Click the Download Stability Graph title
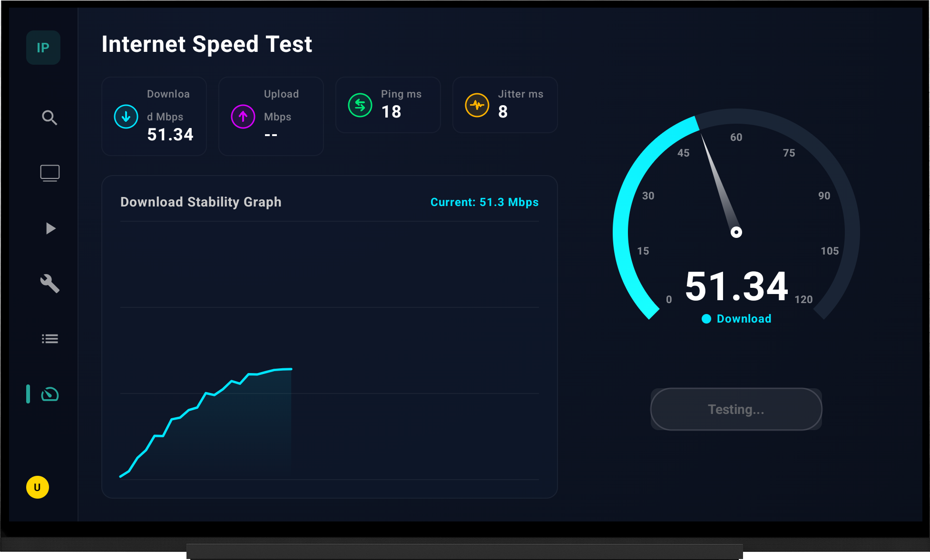930x560 pixels. point(201,202)
